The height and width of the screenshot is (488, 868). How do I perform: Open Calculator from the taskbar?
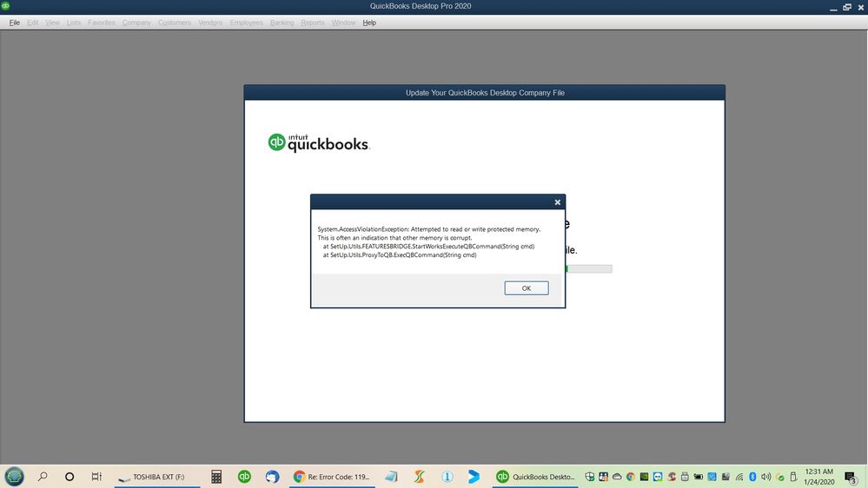(x=216, y=477)
